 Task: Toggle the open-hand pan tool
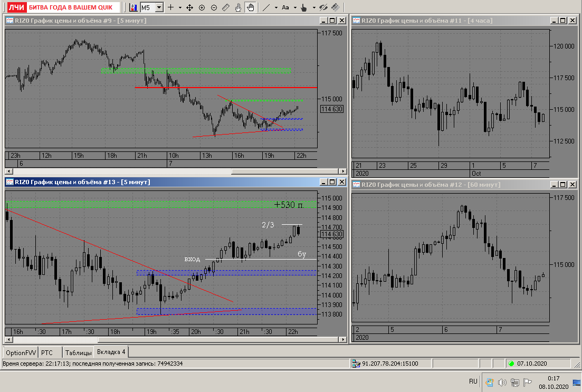[x=251, y=7]
